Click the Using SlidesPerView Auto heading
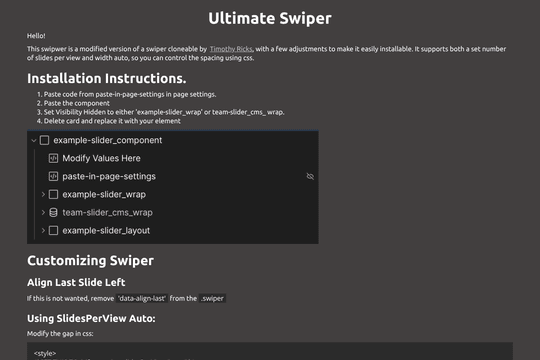The image size is (540, 360). 91,318
